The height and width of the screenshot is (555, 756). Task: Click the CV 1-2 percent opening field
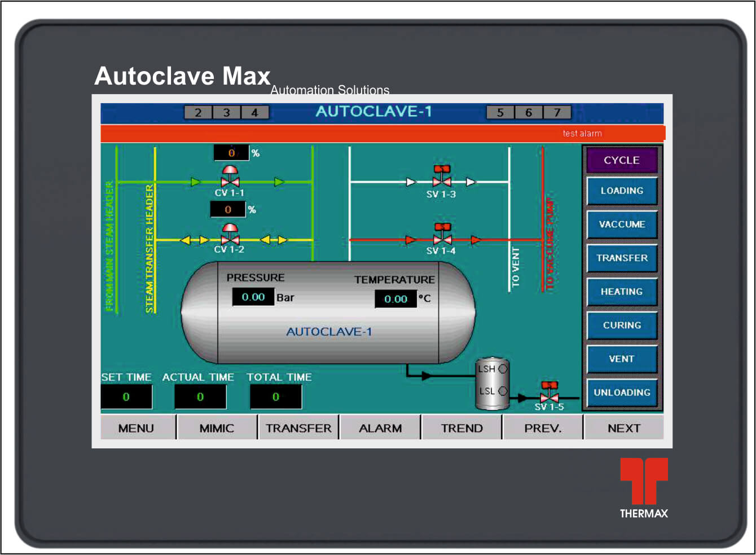228,209
